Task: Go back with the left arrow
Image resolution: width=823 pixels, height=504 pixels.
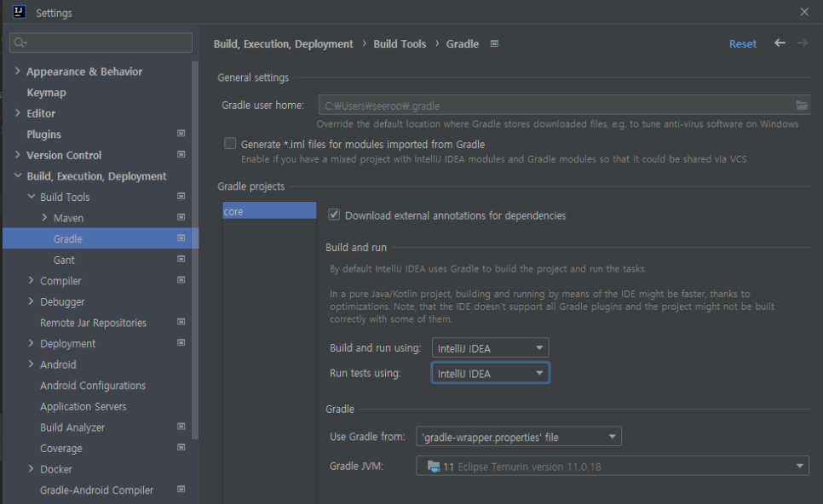Action: point(780,43)
